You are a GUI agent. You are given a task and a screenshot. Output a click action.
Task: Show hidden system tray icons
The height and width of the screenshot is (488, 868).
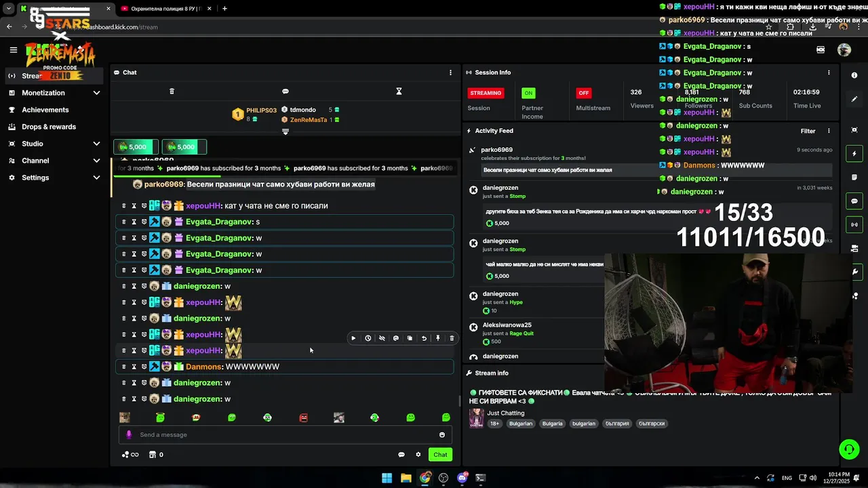point(757,478)
